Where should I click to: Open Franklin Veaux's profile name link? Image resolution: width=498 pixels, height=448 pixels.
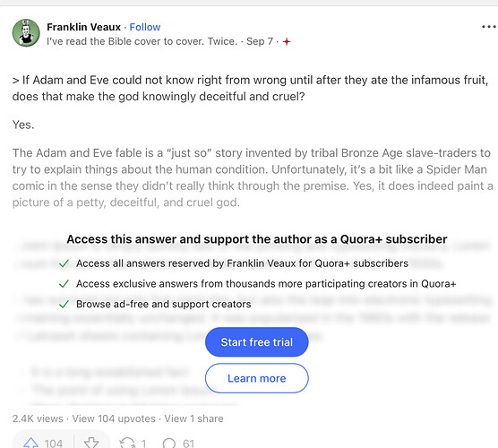(84, 27)
